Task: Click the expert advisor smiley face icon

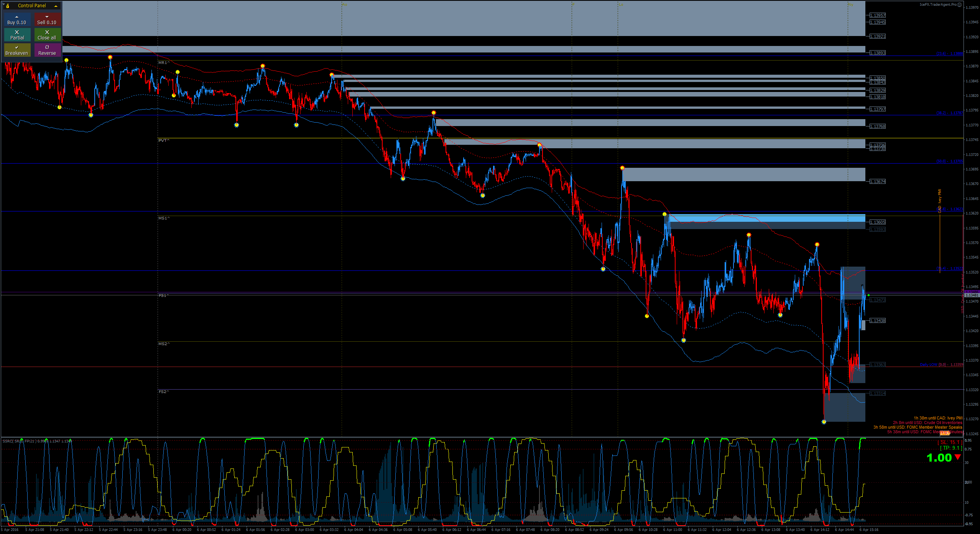Action: point(959,5)
